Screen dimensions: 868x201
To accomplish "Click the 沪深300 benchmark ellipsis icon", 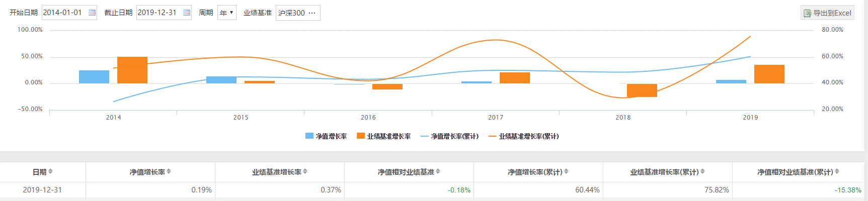I will tap(312, 13).
